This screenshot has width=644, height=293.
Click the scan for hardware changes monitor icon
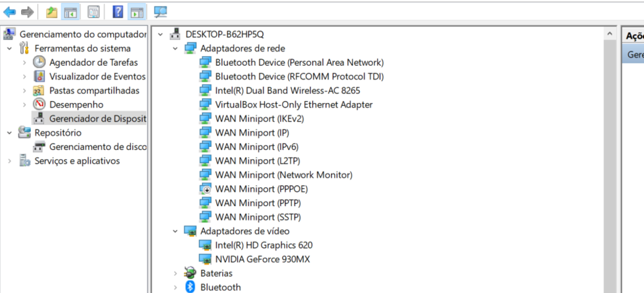coord(160,12)
